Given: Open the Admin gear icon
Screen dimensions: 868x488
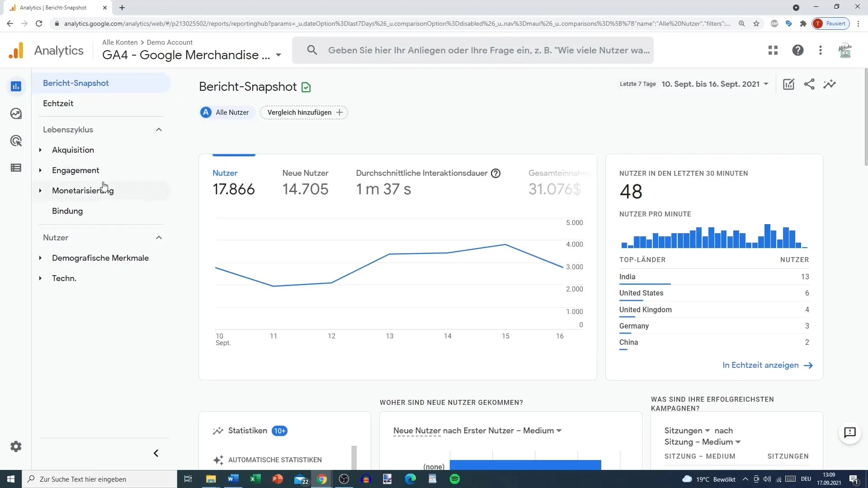Looking at the screenshot, I should [16, 446].
